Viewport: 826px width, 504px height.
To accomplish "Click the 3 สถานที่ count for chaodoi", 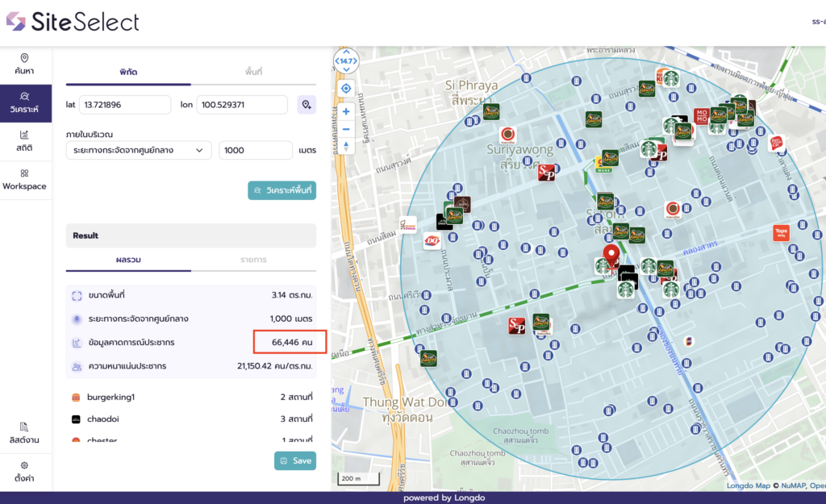I will click(297, 419).
